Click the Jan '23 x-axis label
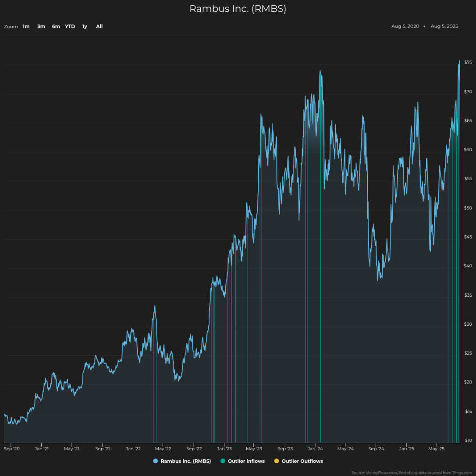Viewport: 476px width, 476px height. pyautogui.click(x=224, y=449)
